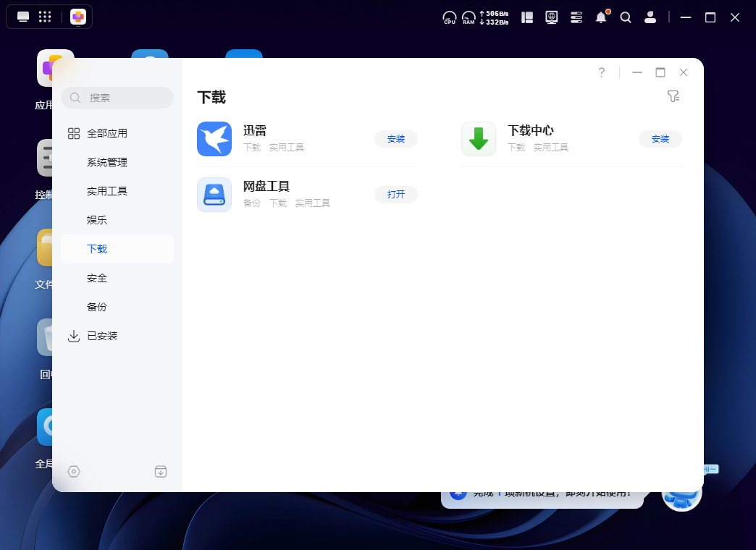Select 系统管理 category

(117, 162)
